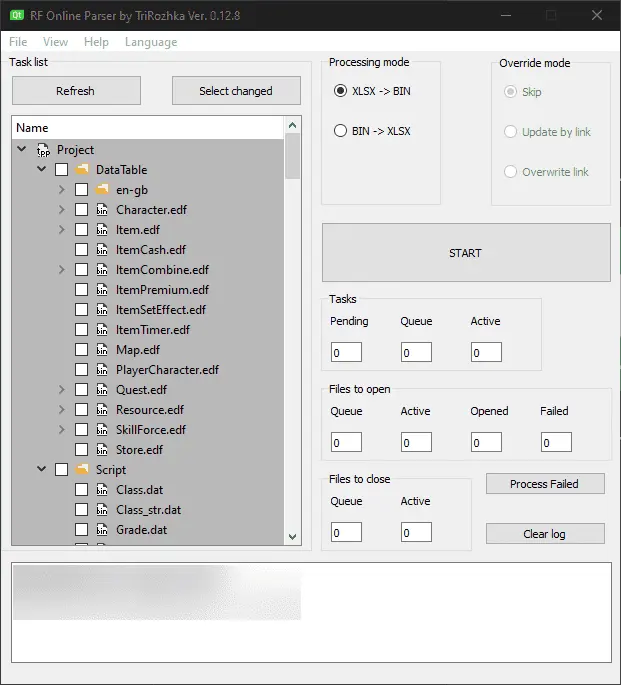This screenshot has height=685, width=621.
Task: Click the Files to open Failed field
Action: [x=556, y=442]
